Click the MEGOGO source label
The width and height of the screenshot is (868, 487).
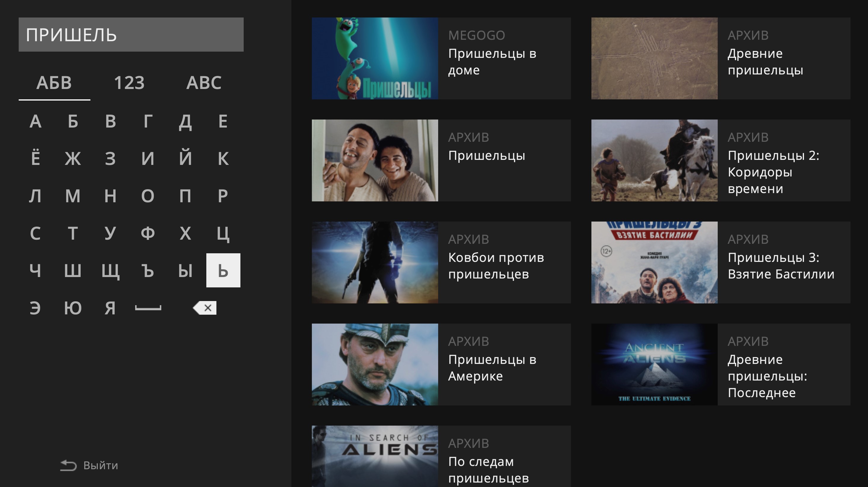point(476,35)
